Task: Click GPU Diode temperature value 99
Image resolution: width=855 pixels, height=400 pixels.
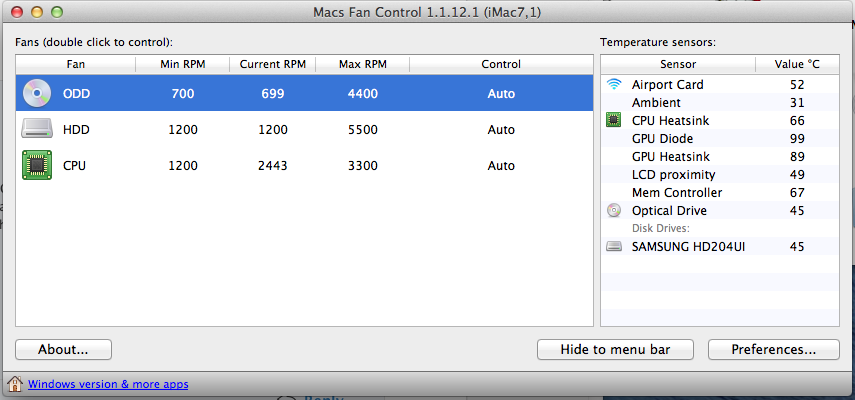Action: click(x=797, y=138)
